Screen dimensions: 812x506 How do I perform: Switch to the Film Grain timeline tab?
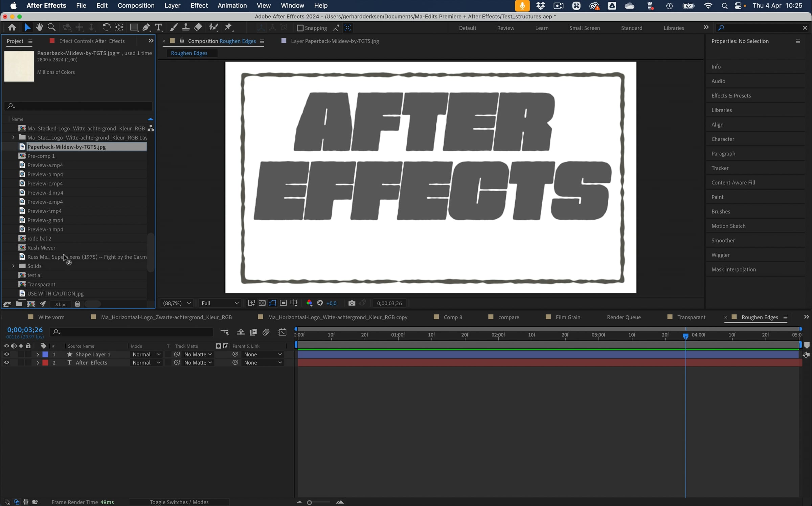(568, 317)
